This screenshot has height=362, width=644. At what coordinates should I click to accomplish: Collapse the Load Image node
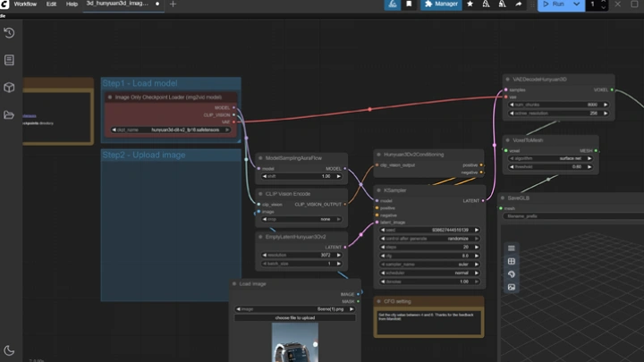point(234,283)
